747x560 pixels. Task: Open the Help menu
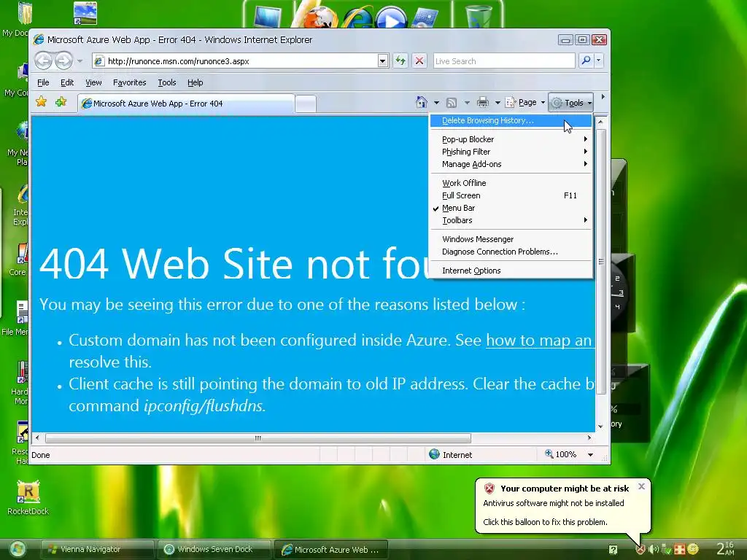pyautogui.click(x=195, y=82)
